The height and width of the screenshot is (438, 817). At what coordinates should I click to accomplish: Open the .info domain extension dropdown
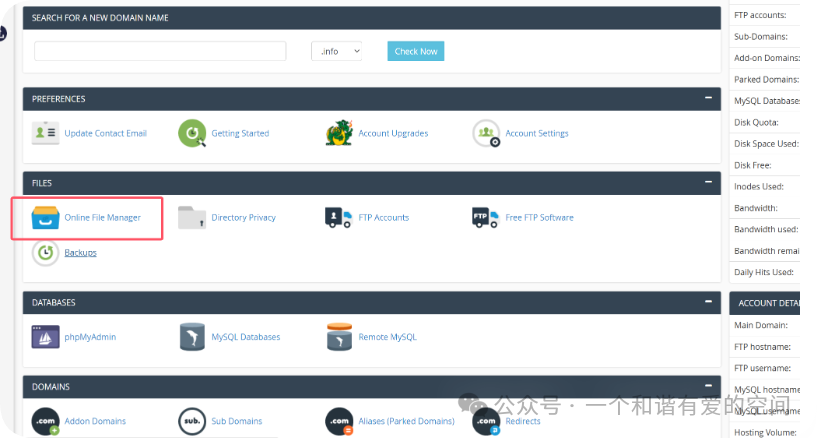pos(337,51)
